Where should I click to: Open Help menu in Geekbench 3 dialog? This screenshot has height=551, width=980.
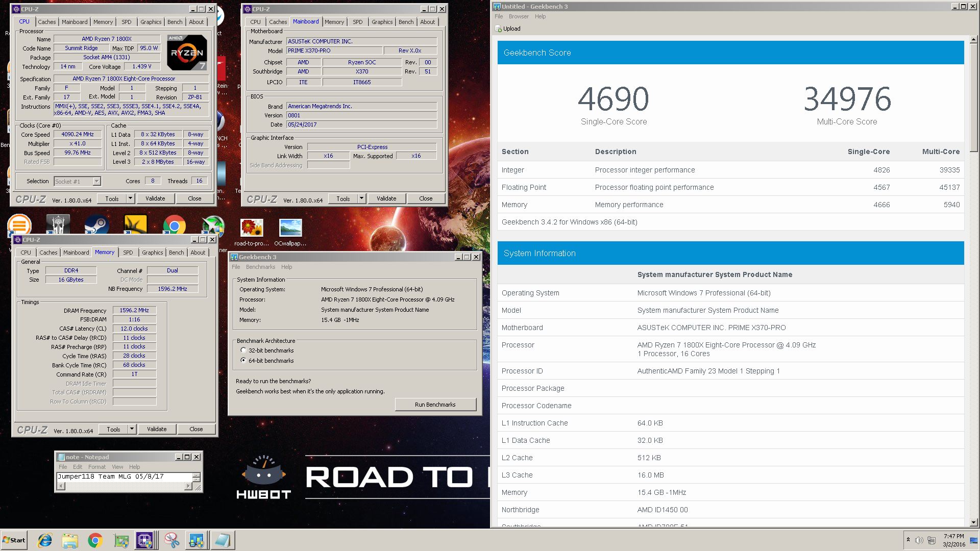coord(287,267)
